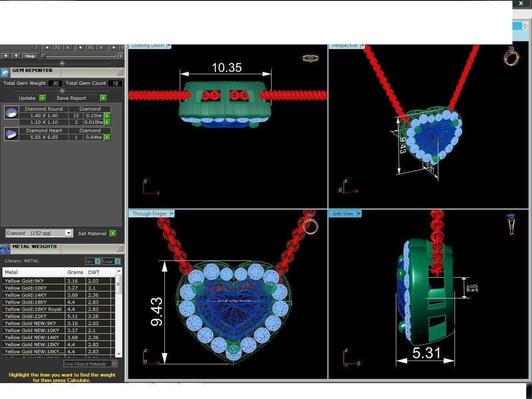Screen dimensions: 532x399
Task: Click green arrow beside 0.64tw
Action: pos(107,137)
